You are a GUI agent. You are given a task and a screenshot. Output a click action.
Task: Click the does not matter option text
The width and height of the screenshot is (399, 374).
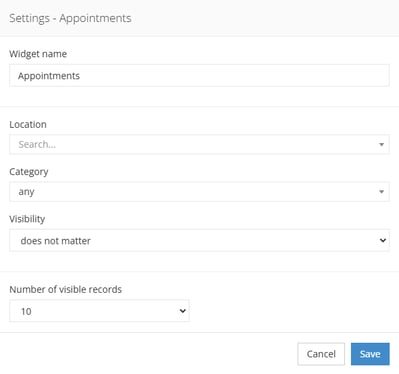click(56, 241)
